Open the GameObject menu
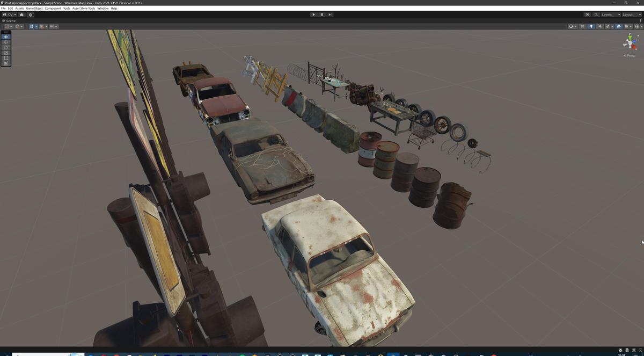This screenshot has height=356, width=644. [34, 8]
